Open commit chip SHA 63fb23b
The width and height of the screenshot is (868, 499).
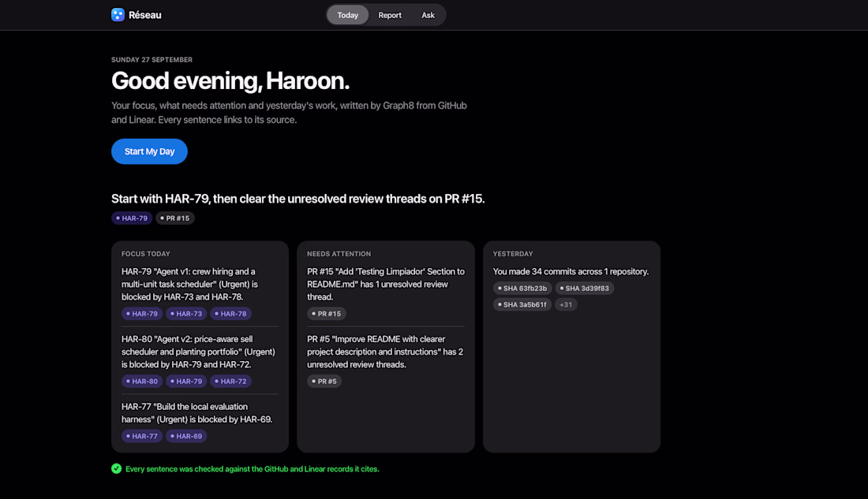[522, 289]
